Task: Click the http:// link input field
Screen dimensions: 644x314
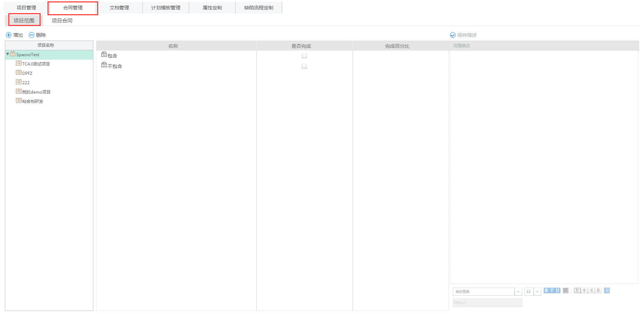Action: pyautogui.click(x=488, y=303)
